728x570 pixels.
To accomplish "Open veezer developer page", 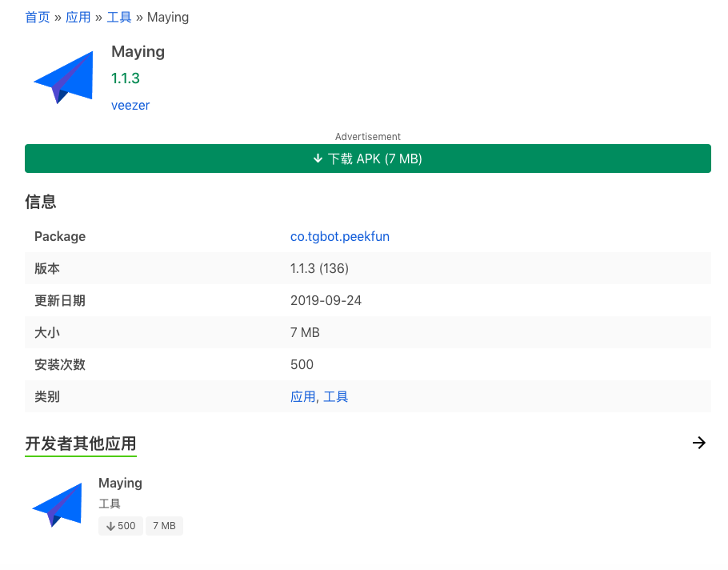I will (130, 106).
